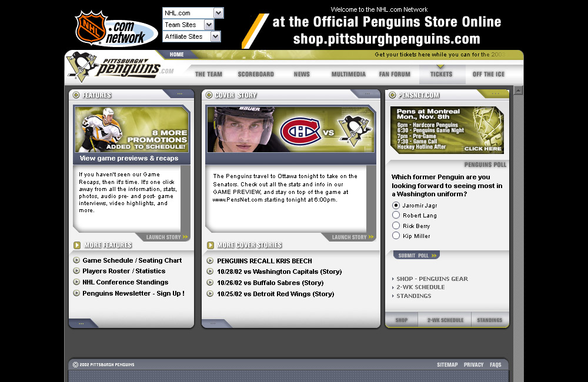The width and height of the screenshot is (588, 382).
Task: Select Rick Berry poll option
Action: coord(396,226)
